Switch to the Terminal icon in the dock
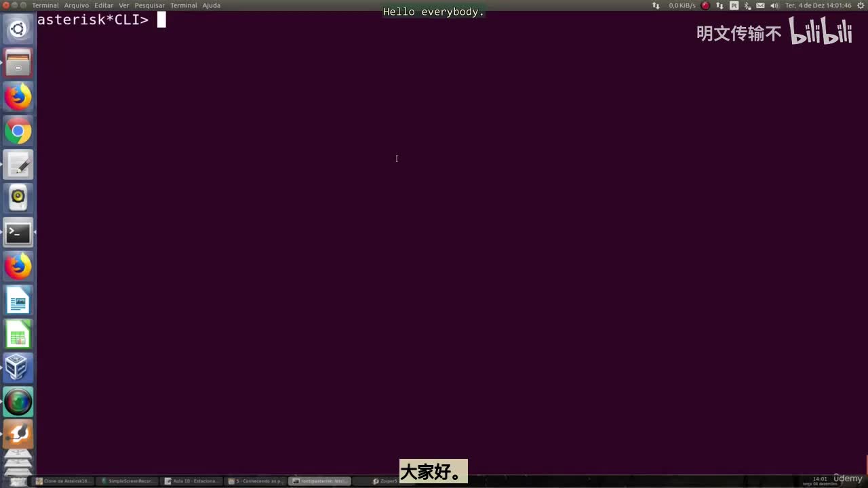868x488 pixels. [18, 232]
